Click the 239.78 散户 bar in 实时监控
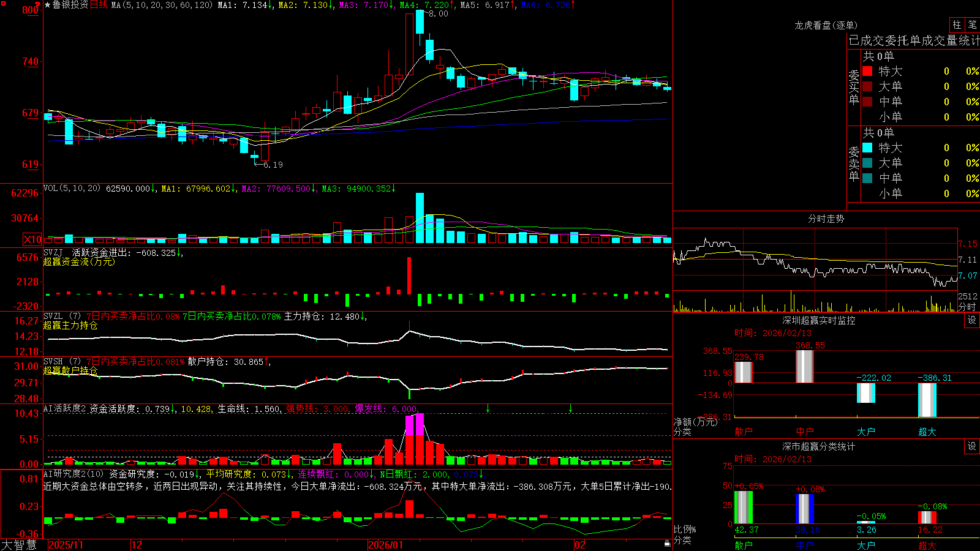 744,372
